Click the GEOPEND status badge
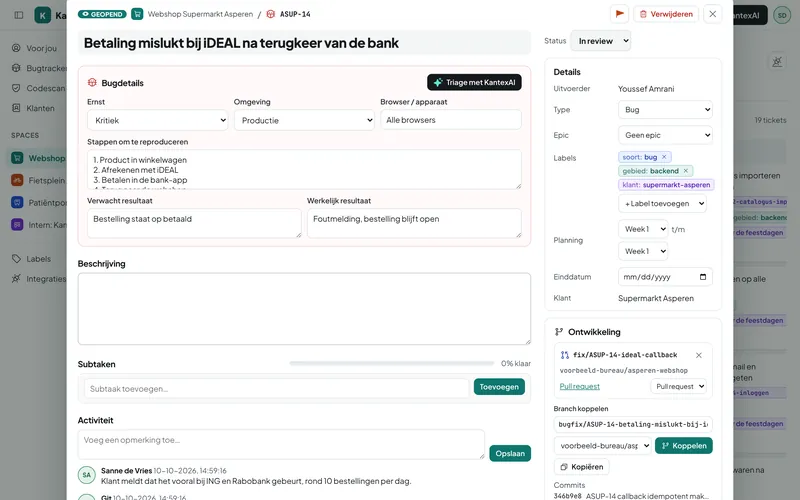This screenshot has width=800, height=500. [x=102, y=14]
